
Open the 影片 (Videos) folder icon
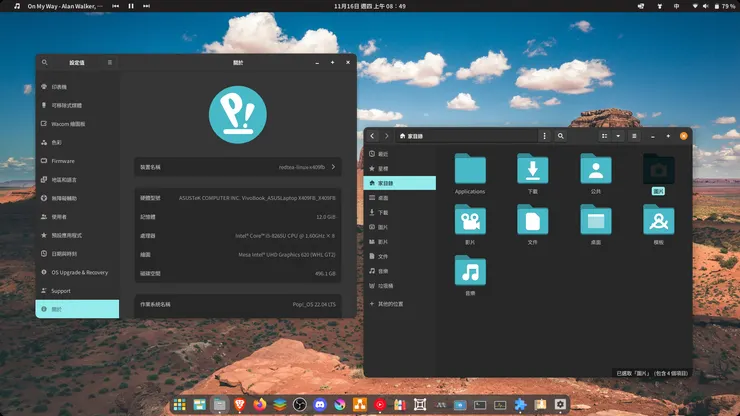[470, 221]
